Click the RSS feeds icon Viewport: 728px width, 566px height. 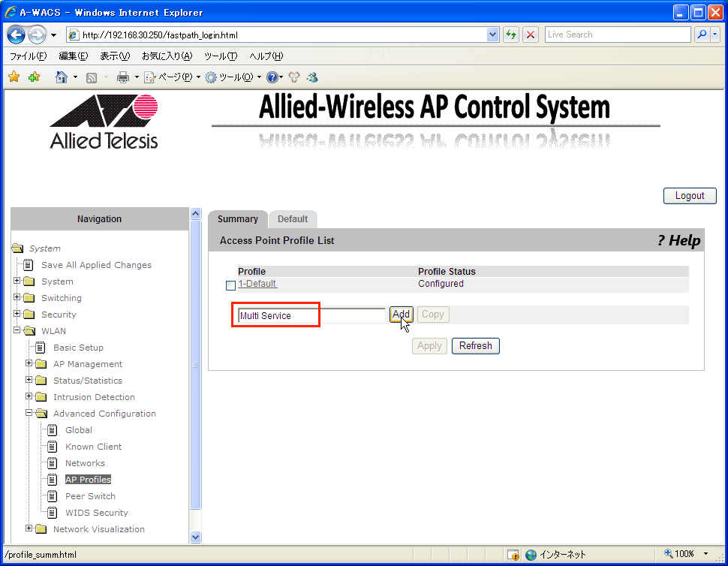pos(92,77)
